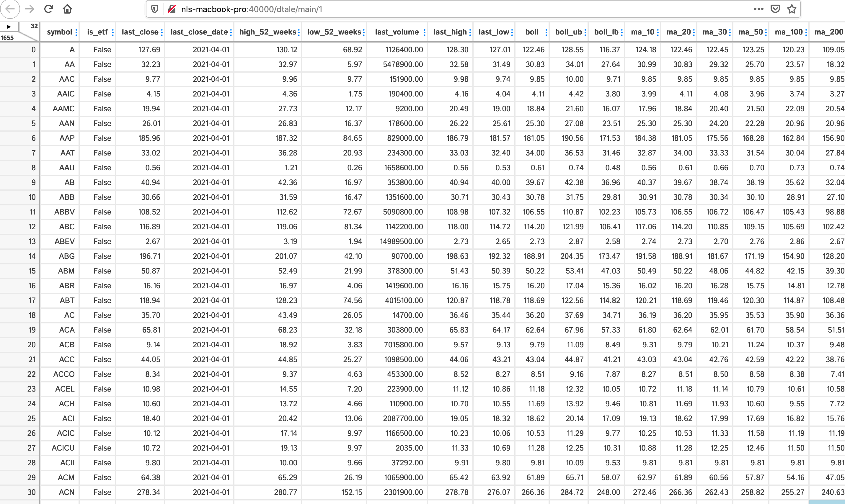Viewport: 845px width, 504px height.
Task: Open the last_volume column header menu
Action: tap(397, 32)
